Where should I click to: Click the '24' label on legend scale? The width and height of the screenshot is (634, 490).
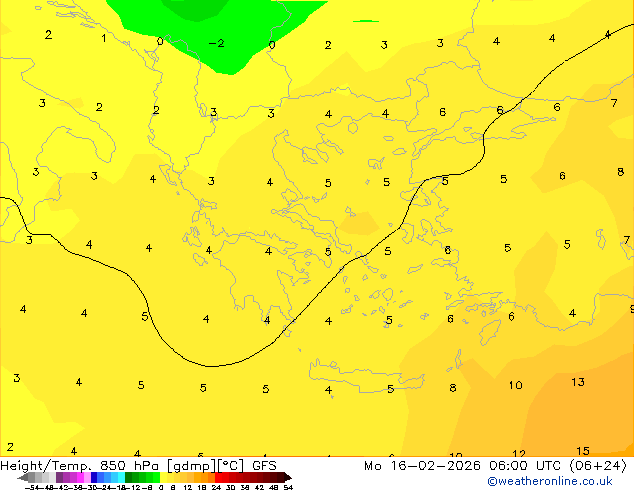(x=216, y=487)
